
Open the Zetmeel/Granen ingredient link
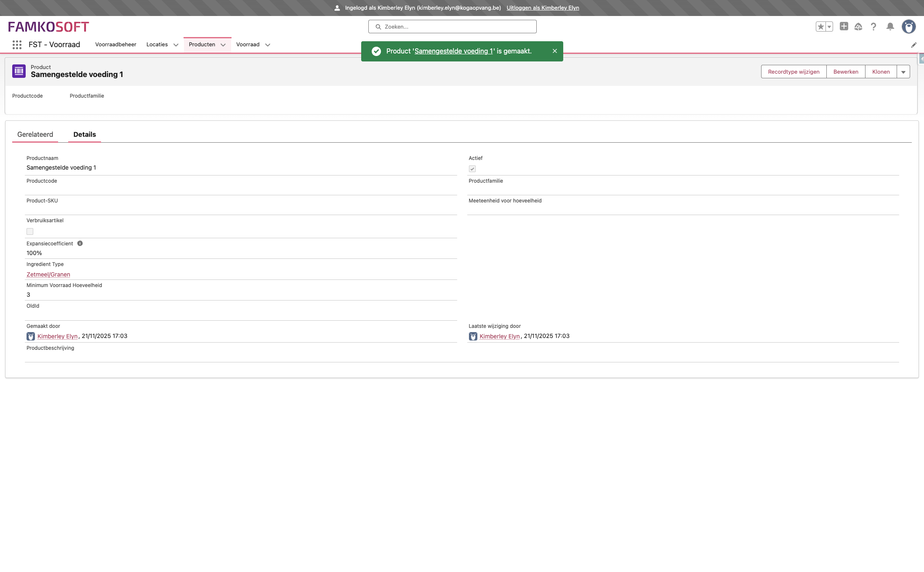(48, 274)
